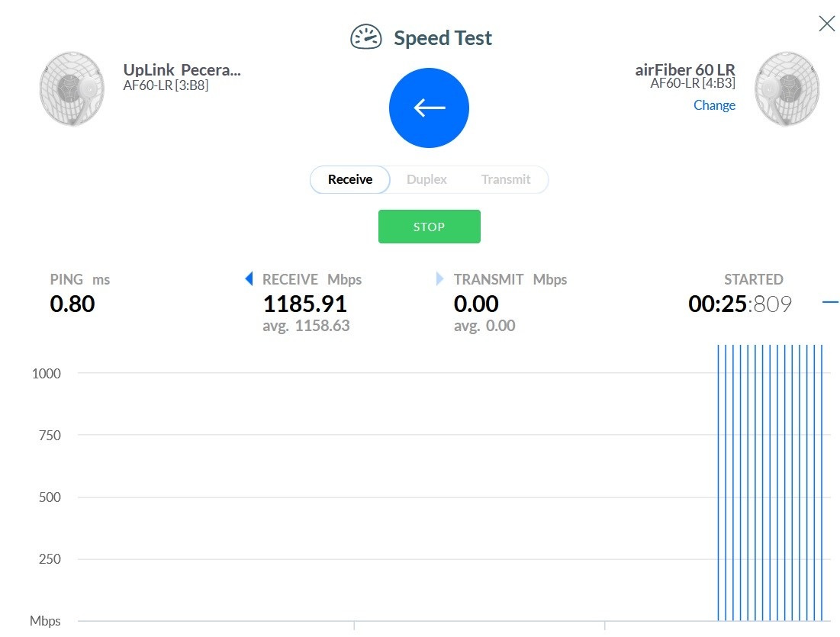The height and width of the screenshot is (637, 840).
Task: Click the 1000 Mbps gridline label
Action: (47, 374)
